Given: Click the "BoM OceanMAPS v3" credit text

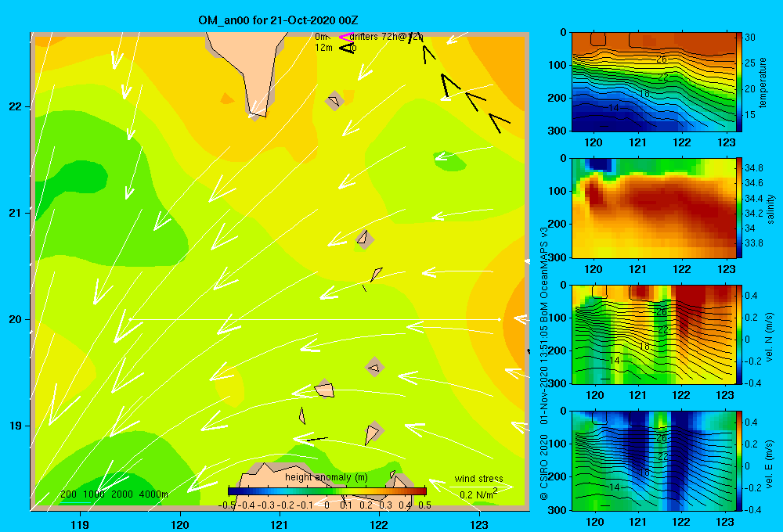Looking at the screenshot, I should coord(544,272).
